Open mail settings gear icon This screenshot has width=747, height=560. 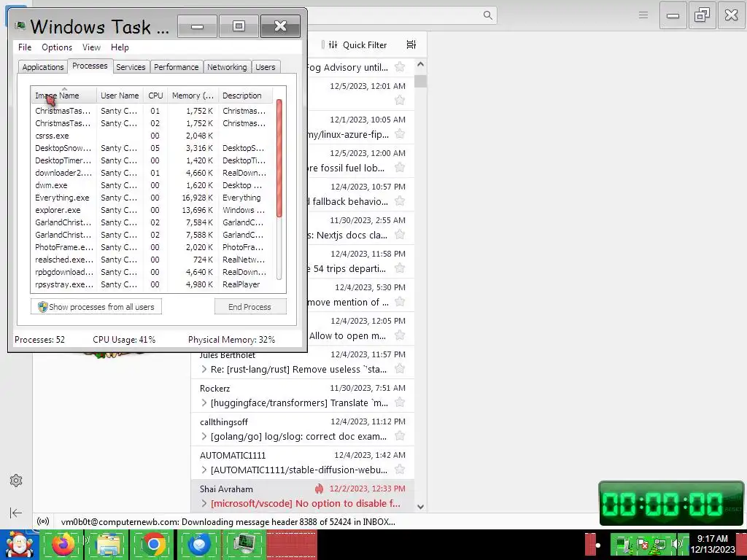pos(16,481)
